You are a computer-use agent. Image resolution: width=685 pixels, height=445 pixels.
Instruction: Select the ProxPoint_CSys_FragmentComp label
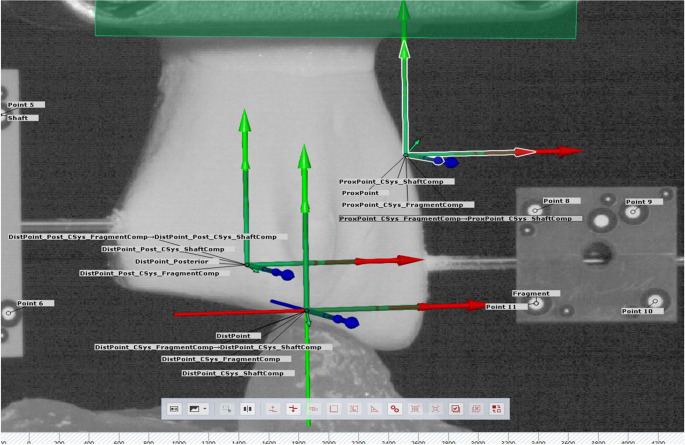408,204
